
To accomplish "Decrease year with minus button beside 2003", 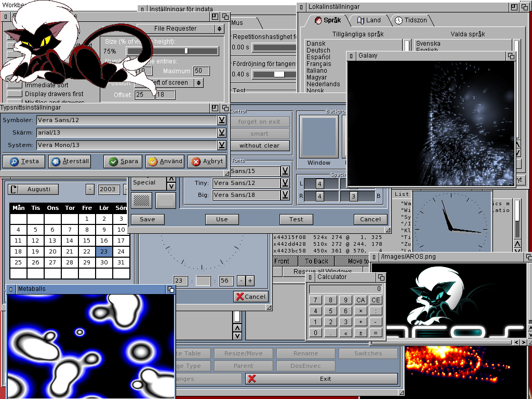I will 90,189.
